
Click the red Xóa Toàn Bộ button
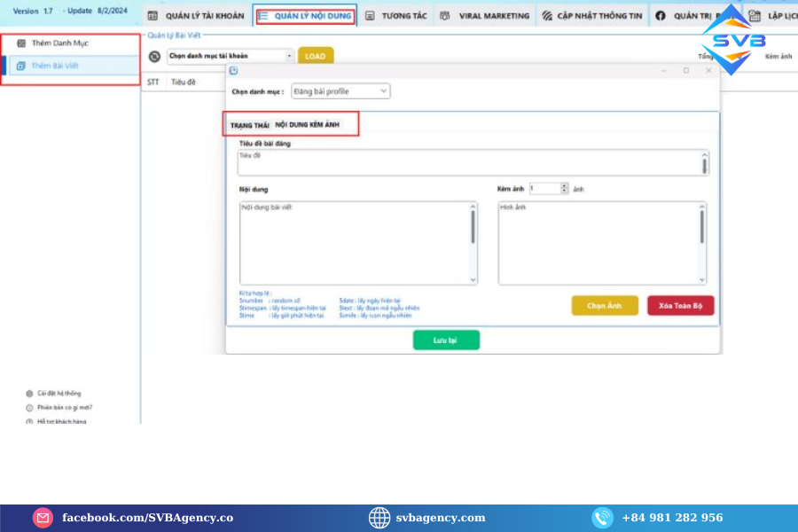click(x=680, y=305)
